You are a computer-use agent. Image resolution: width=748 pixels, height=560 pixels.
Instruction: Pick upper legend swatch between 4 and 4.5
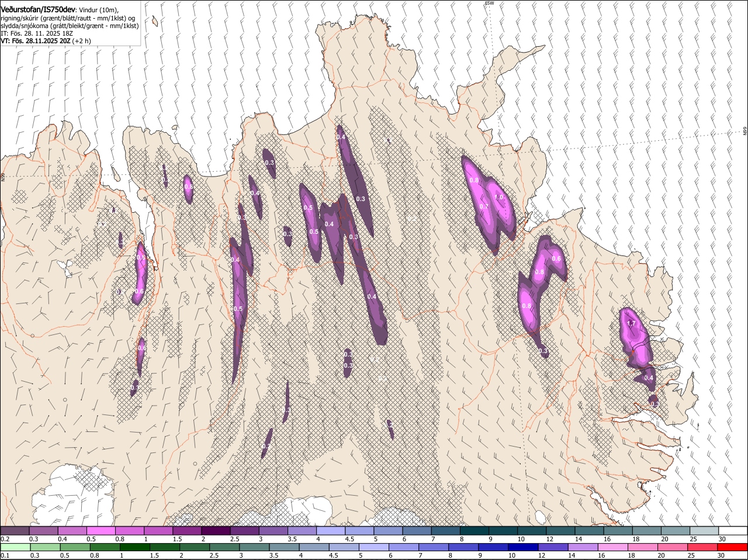point(331,530)
